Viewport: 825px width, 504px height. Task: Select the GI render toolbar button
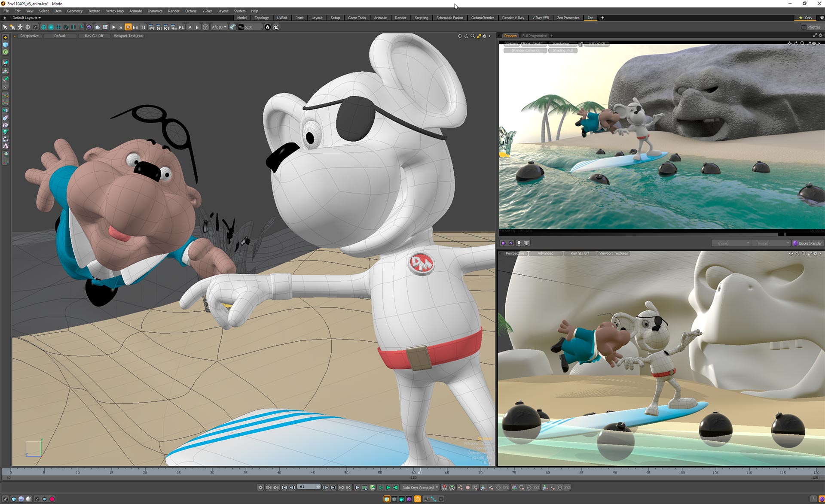pyautogui.click(x=159, y=27)
